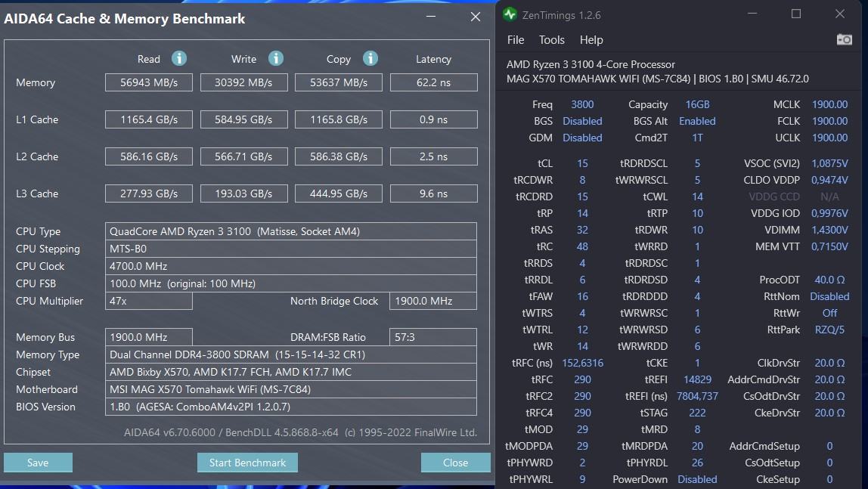Click the Capacity value 16GB
This screenshot has height=489, width=868.
[x=697, y=104]
